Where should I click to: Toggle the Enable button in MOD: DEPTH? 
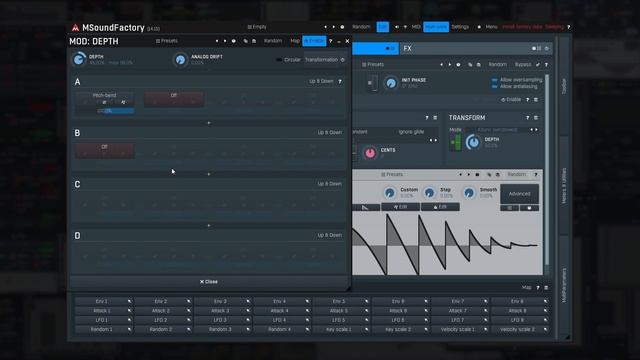314,41
